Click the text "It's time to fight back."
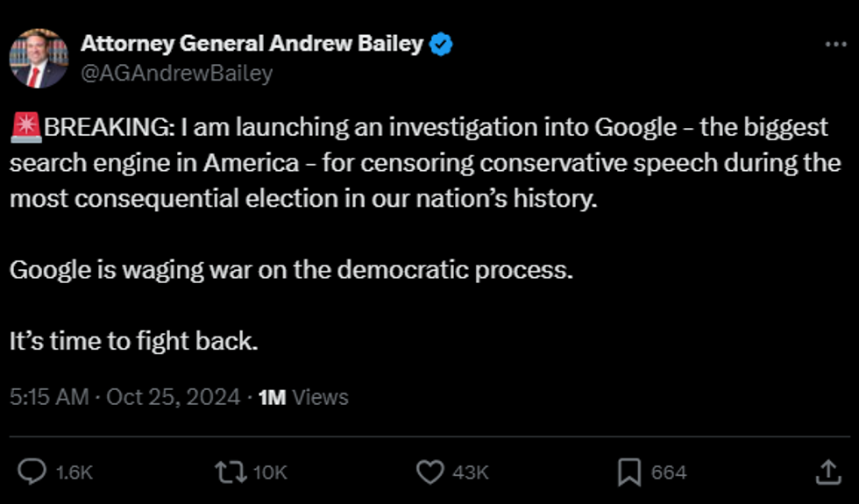This screenshot has width=859, height=504. pos(134,341)
